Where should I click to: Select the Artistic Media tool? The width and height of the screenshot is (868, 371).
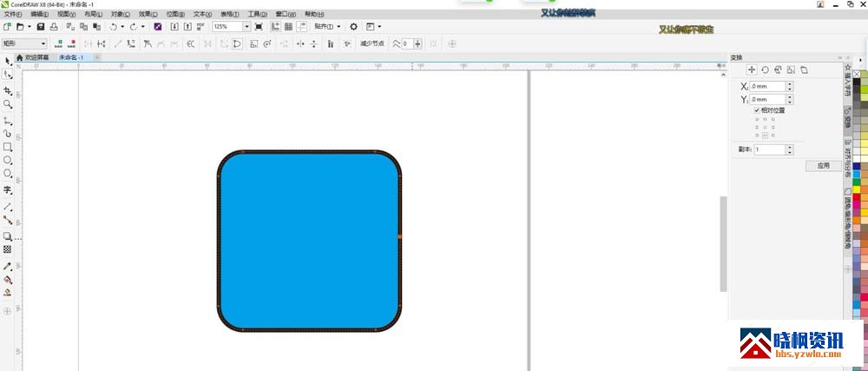tap(7, 134)
